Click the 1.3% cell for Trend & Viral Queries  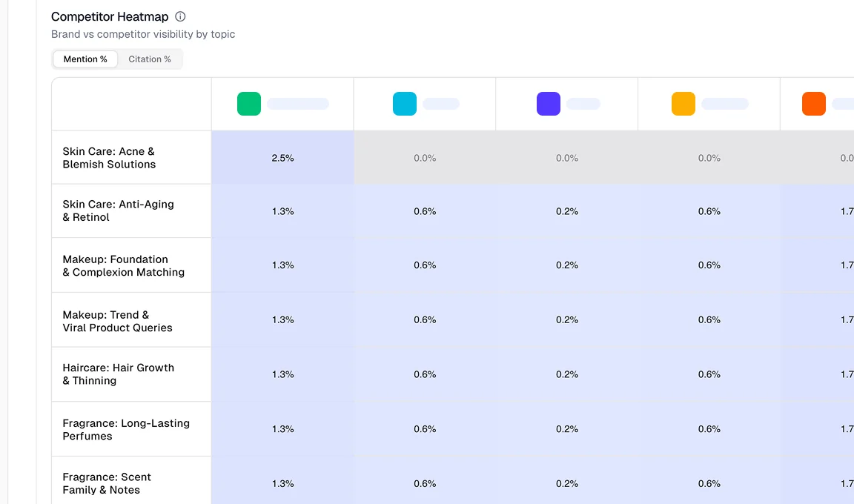[x=282, y=319]
